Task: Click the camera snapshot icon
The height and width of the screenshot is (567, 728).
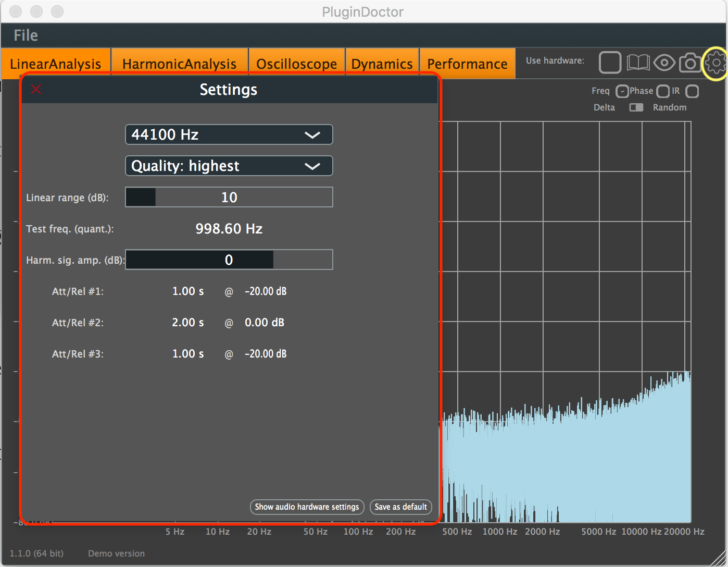Action: click(x=690, y=63)
